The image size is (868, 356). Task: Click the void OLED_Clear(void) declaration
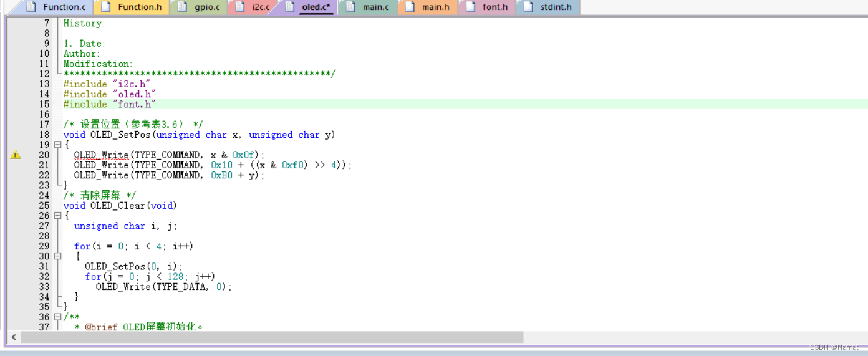click(x=120, y=205)
